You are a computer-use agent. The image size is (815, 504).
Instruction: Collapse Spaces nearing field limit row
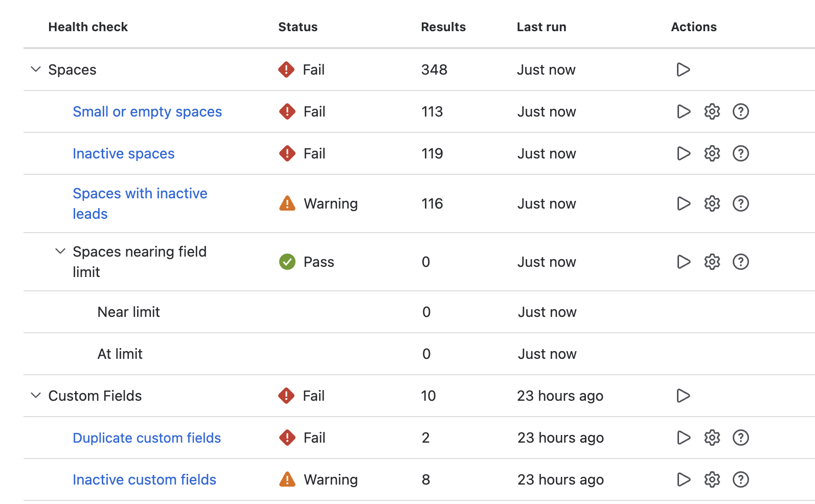(60, 251)
